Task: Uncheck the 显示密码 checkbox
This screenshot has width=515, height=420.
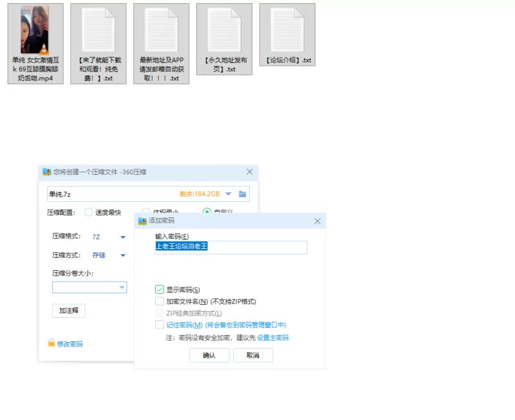Action: [x=160, y=290]
